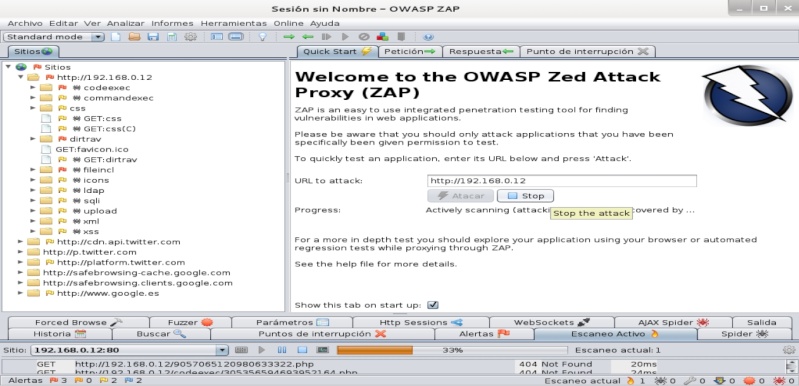Pause the active scan
Viewport: 799px width, 386px height.
282,350
